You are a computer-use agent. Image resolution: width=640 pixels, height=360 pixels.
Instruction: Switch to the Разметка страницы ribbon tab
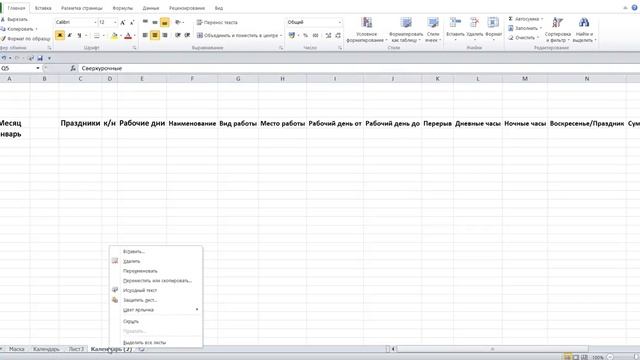82,8
